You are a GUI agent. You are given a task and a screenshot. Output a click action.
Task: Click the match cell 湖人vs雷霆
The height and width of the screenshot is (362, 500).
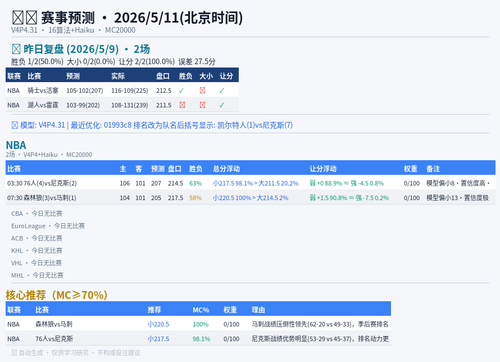pos(43,105)
